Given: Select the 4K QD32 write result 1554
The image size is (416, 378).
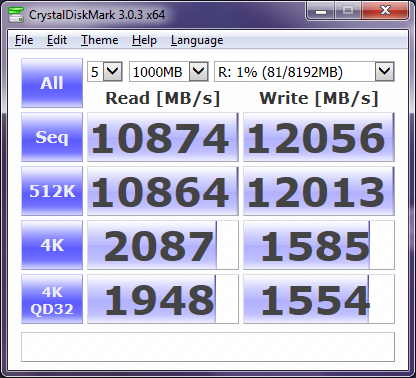Looking at the screenshot, I should (319, 299).
